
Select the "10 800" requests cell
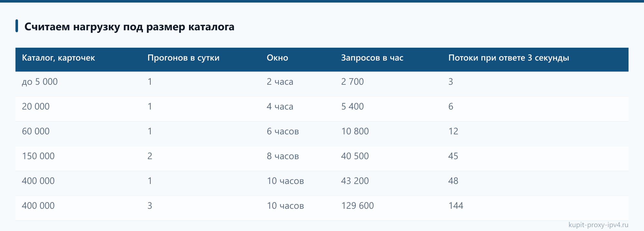point(355,131)
